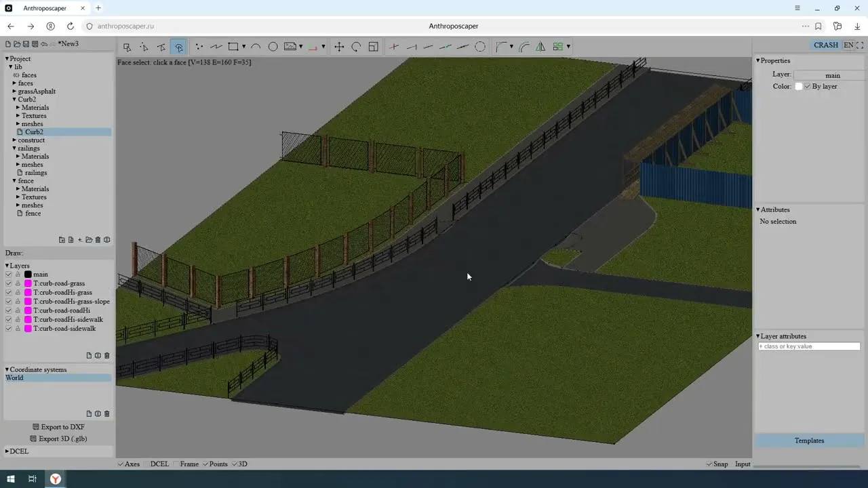Image resolution: width=868 pixels, height=488 pixels.
Task: Select the dashed circle tool
Action: pos(480,47)
